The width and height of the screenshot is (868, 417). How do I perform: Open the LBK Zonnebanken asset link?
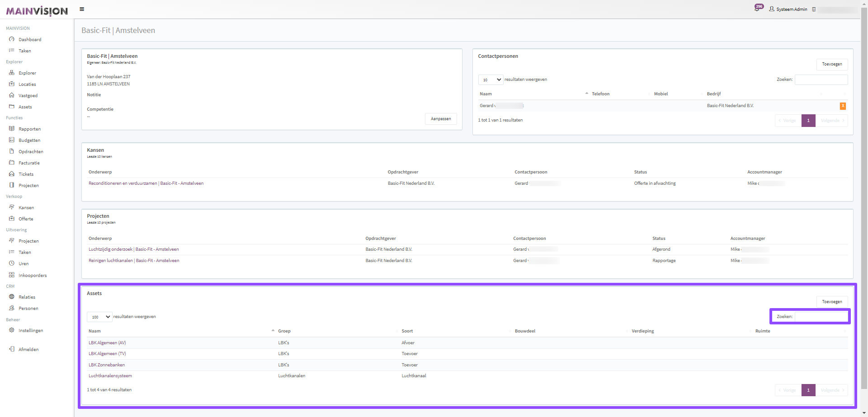[x=107, y=365]
